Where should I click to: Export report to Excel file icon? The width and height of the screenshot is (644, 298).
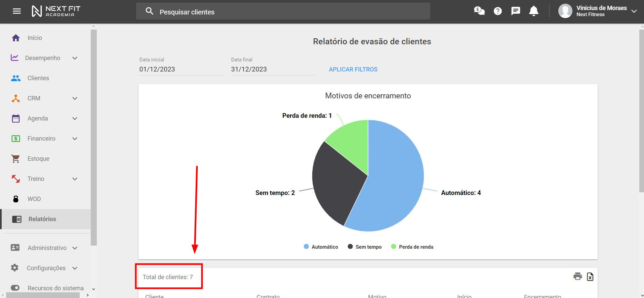(x=590, y=277)
